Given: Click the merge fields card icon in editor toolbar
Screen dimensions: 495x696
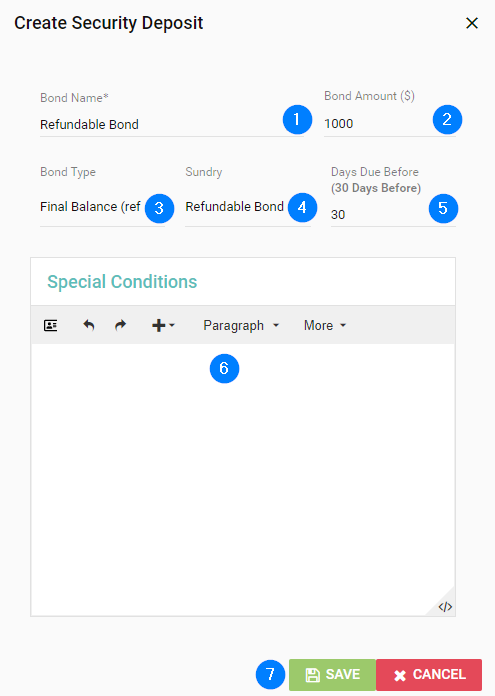Looking at the screenshot, I should pos(51,325).
